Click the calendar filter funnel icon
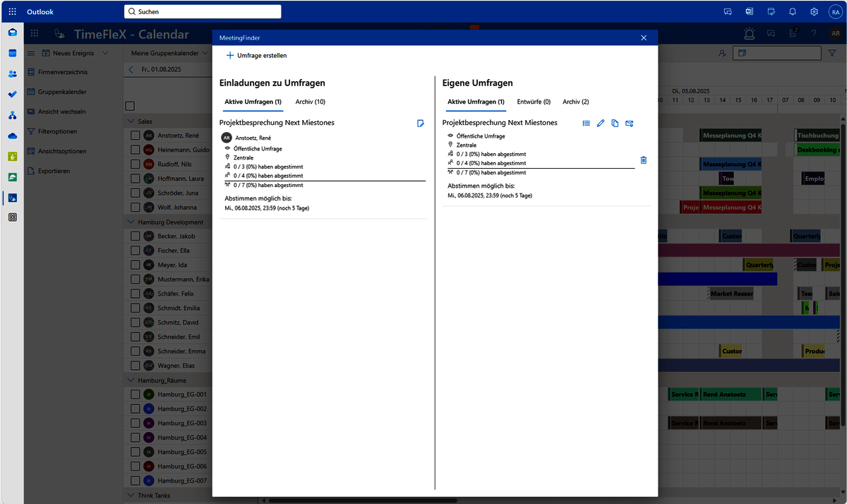 click(831, 53)
